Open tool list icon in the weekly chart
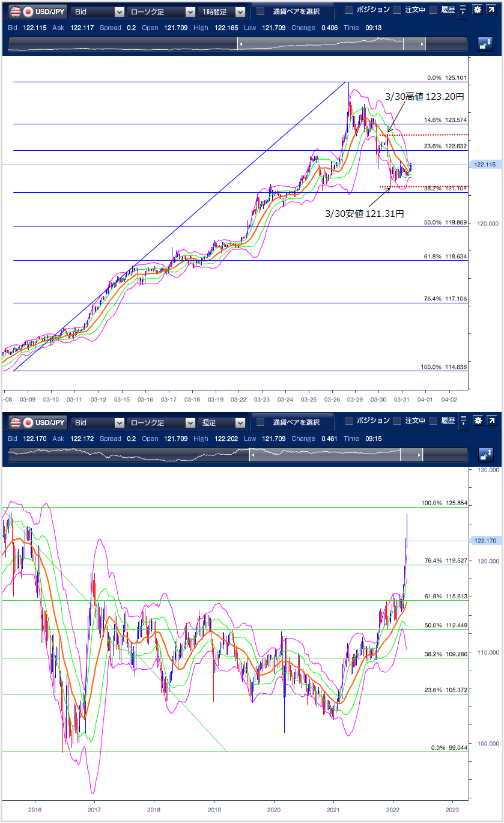 (463, 421)
